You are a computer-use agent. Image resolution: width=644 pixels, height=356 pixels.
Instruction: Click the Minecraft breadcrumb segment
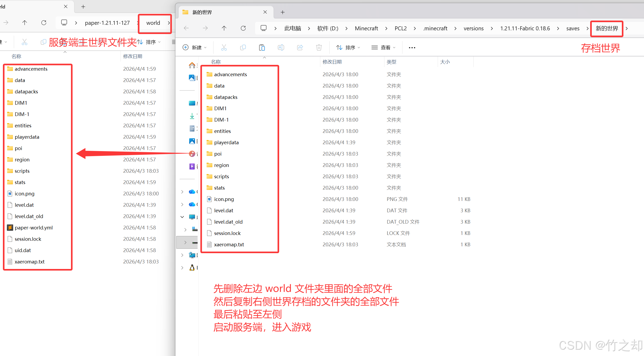pos(366,28)
